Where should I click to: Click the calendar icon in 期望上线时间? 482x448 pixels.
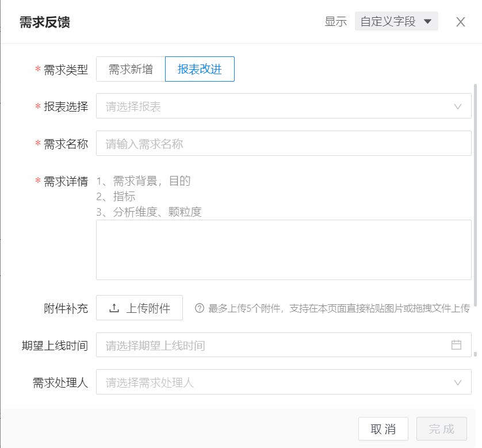(x=456, y=345)
